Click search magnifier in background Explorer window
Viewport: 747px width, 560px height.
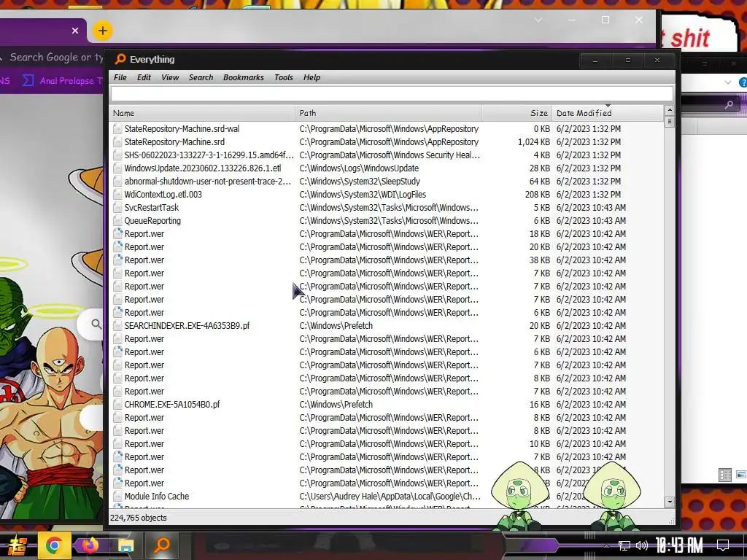point(729,104)
